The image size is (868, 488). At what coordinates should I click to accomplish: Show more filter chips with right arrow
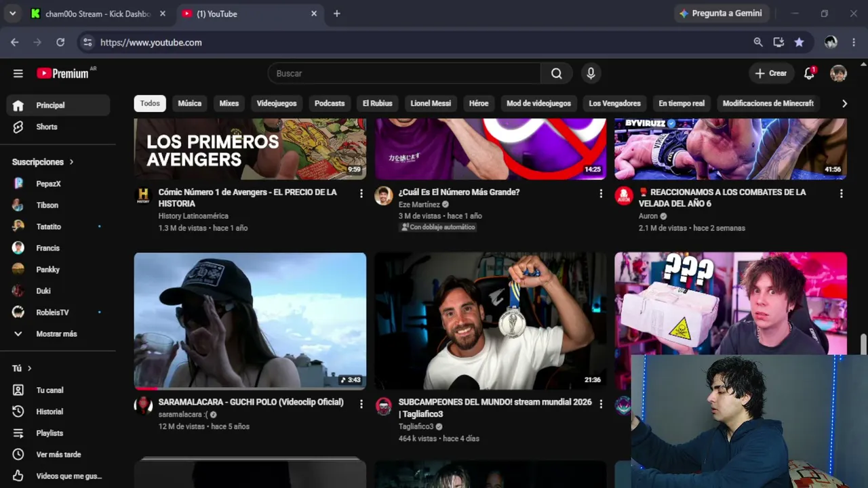pos(844,104)
